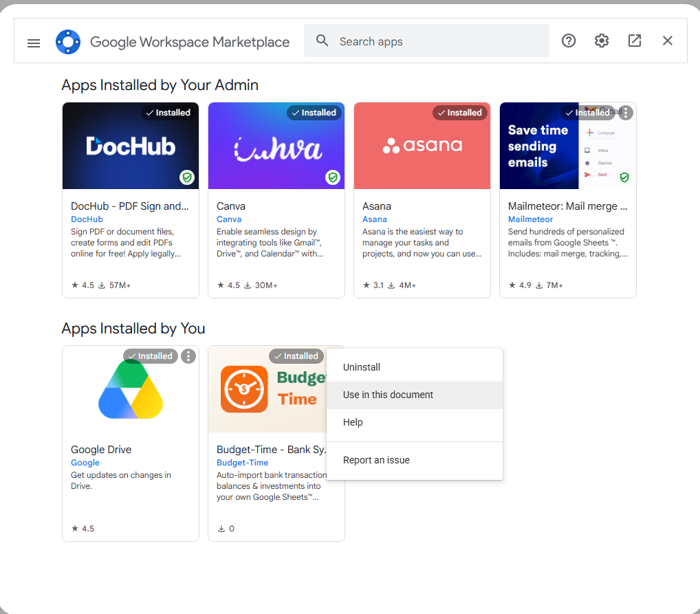This screenshot has height=614, width=700.
Task: Click the verified shield on Canva
Action: coord(333,177)
